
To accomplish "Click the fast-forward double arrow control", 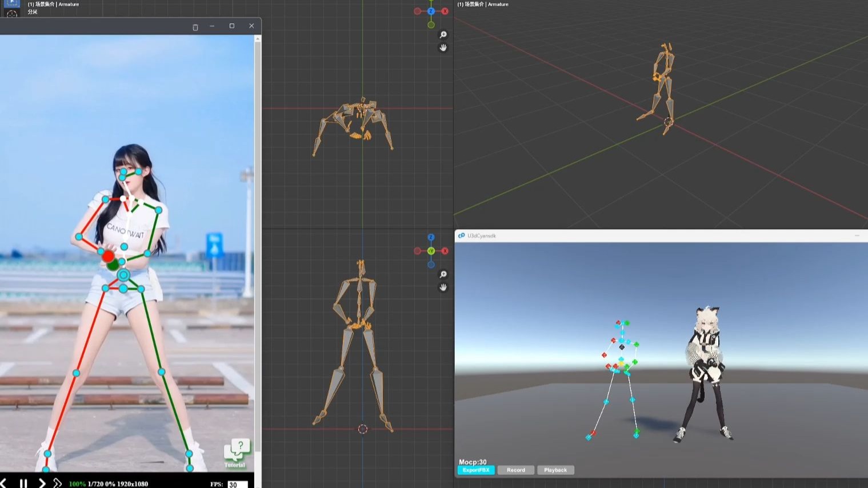I will pyautogui.click(x=57, y=483).
